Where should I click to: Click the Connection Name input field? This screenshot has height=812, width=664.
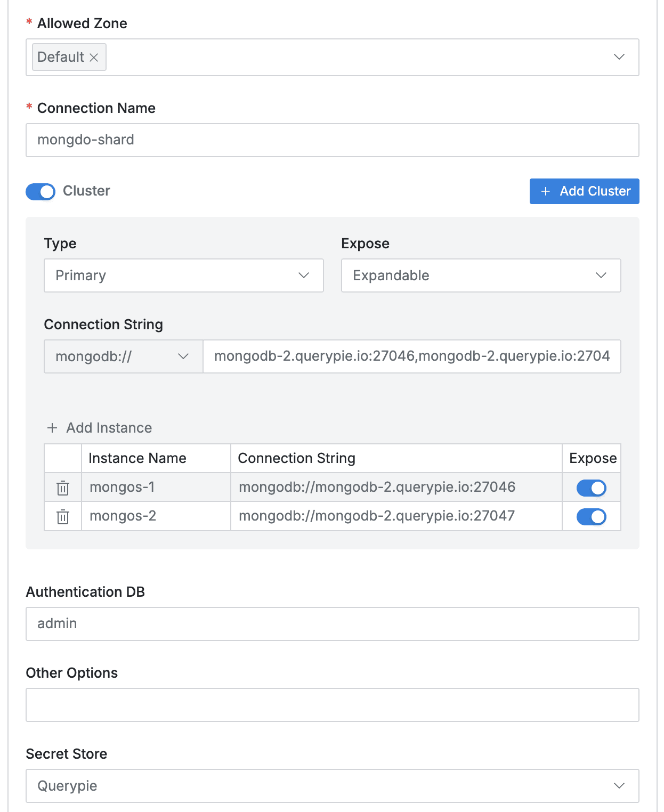coord(332,140)
